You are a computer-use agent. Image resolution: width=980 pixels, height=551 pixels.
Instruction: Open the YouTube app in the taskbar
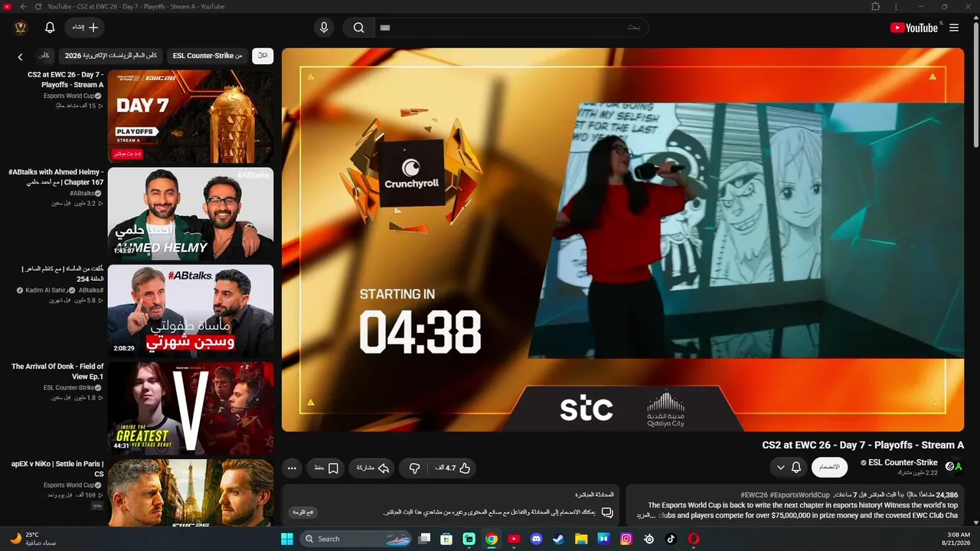click(514, 539)
